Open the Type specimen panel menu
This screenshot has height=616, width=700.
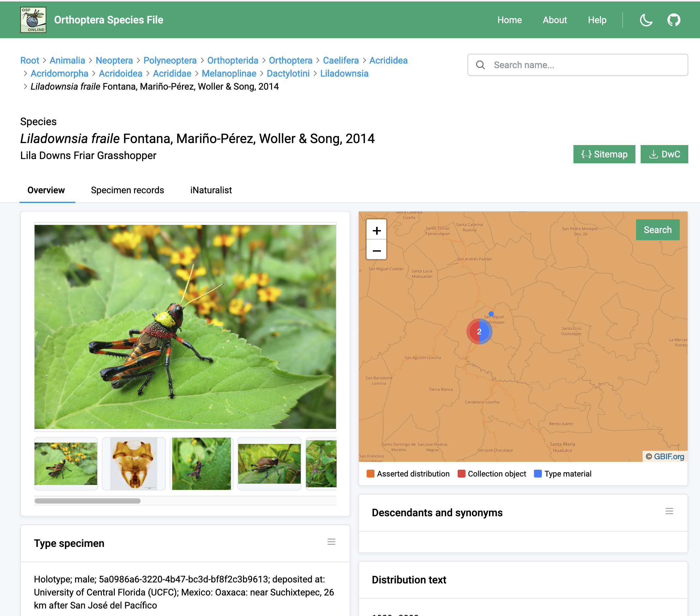[x=331, y=542]
